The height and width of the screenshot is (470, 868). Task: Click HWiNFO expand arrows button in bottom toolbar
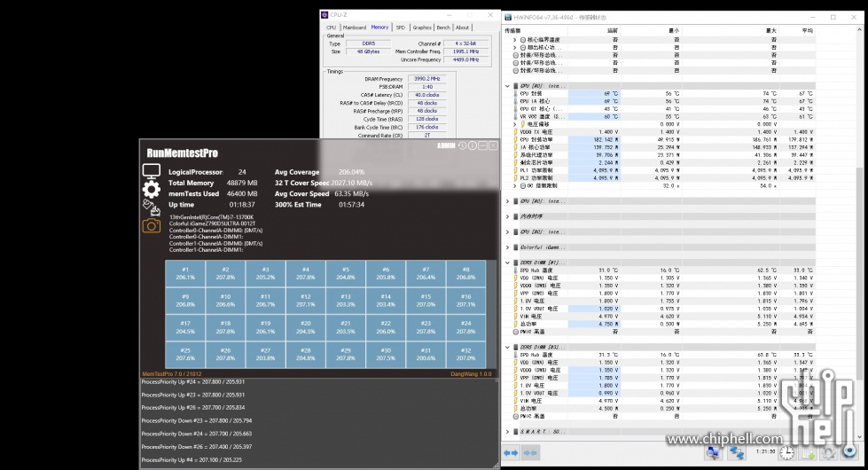(511, 453)
